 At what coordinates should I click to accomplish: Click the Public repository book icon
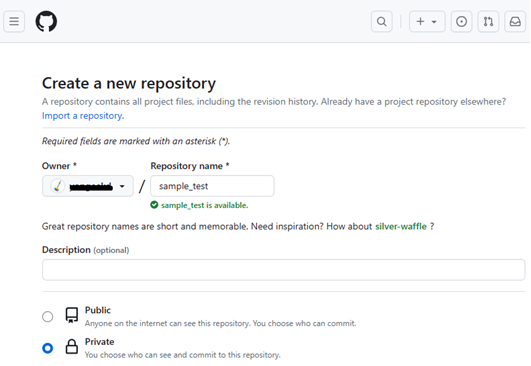tap(71, 315)
